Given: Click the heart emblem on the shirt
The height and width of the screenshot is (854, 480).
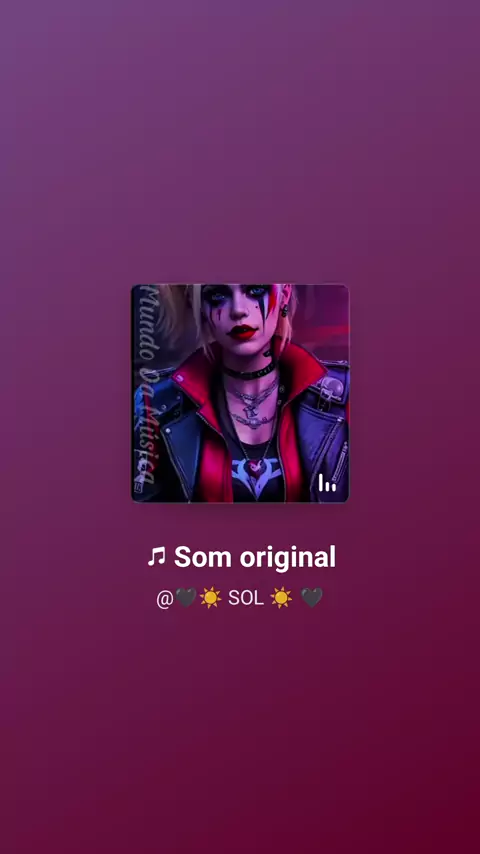Looking at the screenshot, I should pyautogui.click(x=254, y=468).
